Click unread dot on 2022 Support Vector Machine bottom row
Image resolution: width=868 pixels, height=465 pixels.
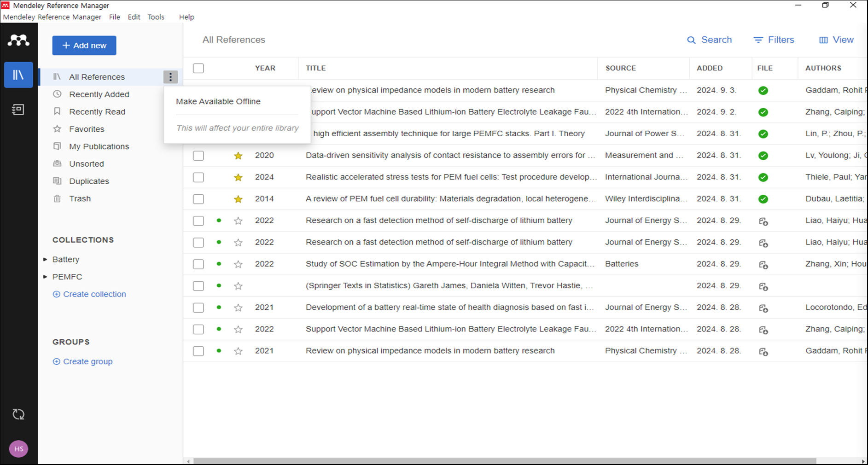219,329
